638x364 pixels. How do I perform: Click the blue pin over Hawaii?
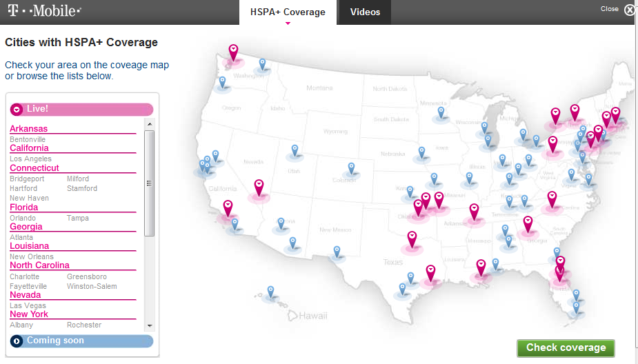(270, 292)
